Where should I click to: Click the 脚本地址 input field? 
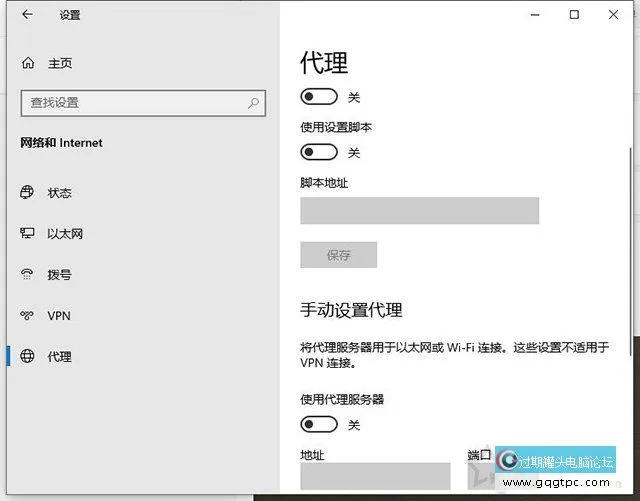coord(420,211)
